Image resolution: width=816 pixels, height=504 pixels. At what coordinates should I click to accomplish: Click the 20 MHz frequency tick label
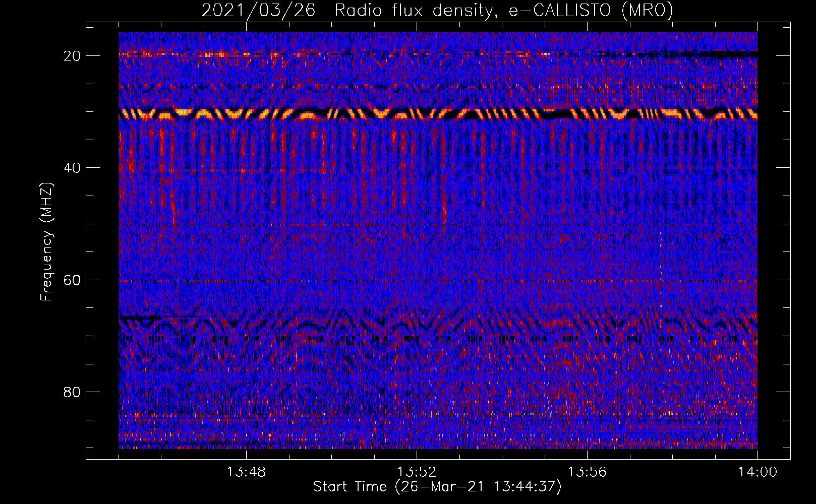[x=72, y=55]
